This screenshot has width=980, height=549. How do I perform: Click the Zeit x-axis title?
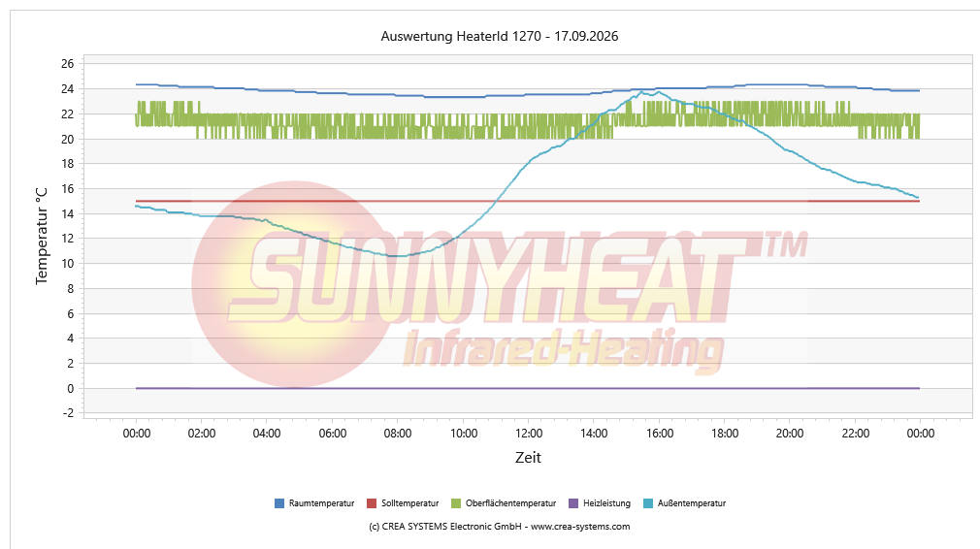point(528,458)
